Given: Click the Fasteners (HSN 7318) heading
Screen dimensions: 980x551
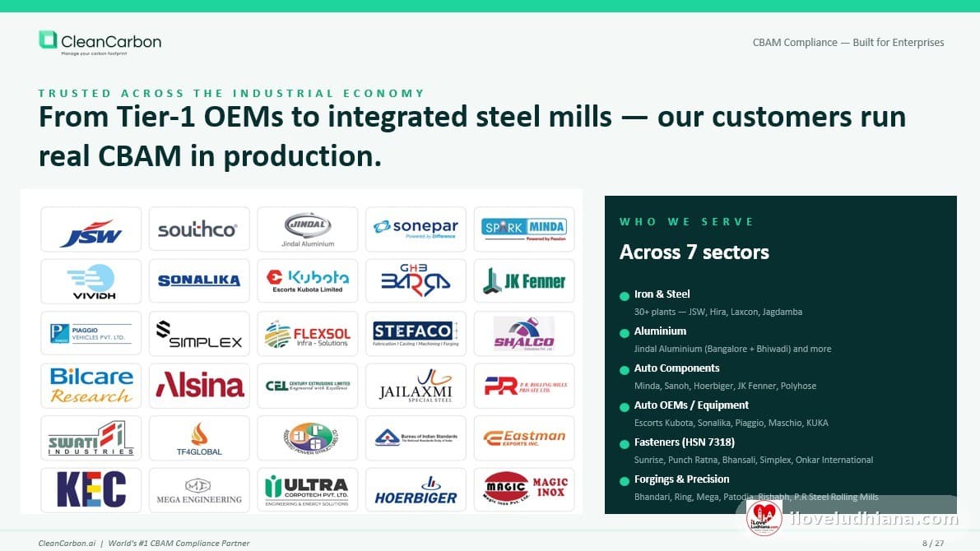Looking at the screenshot, I should click(685, 442).
